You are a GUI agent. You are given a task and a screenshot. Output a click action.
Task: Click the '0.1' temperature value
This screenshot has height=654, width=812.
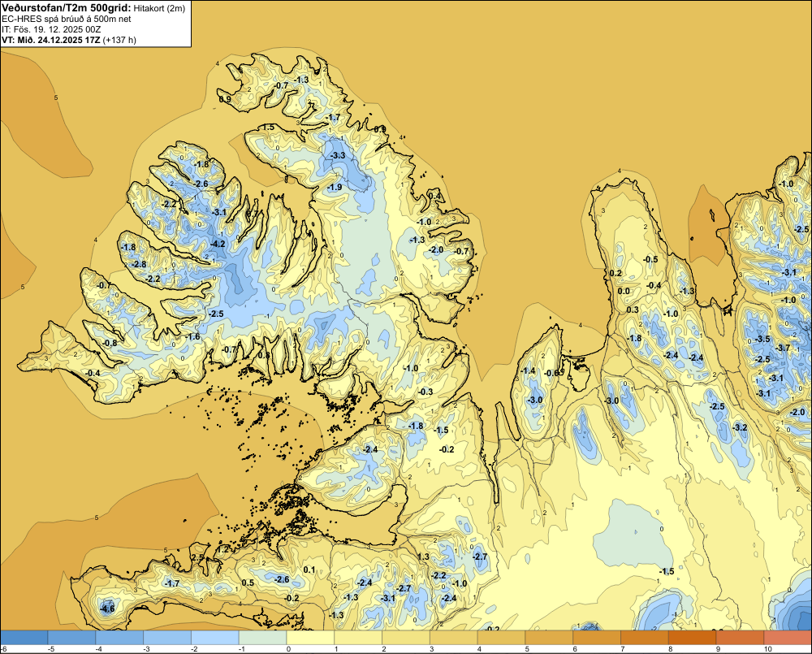pos(309,570)
